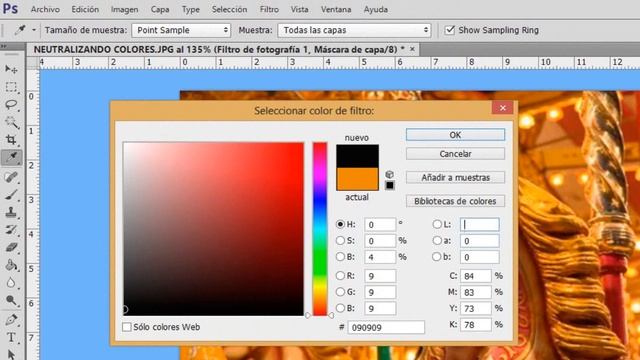
Task: Click the web-safe color cube warning icon
Action: [x=389, y=175]
